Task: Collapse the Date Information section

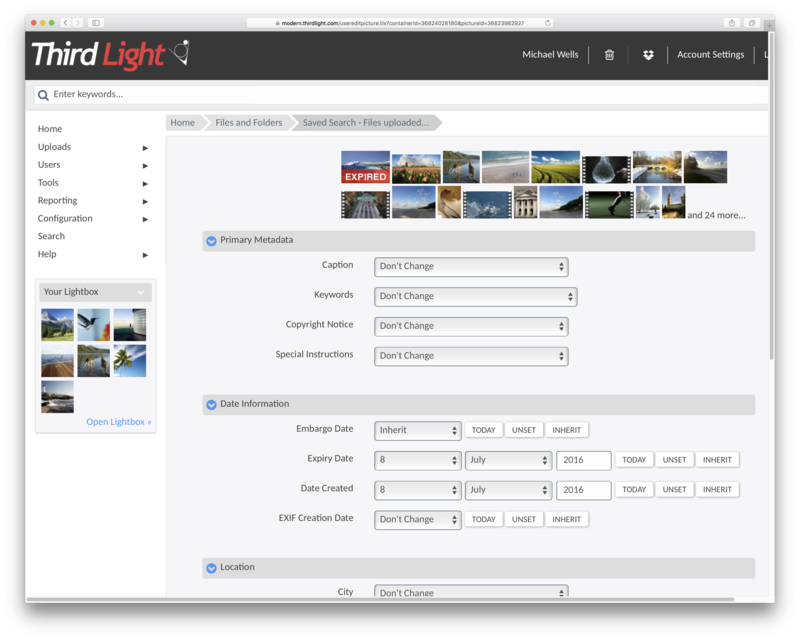Action: [211, 404]
